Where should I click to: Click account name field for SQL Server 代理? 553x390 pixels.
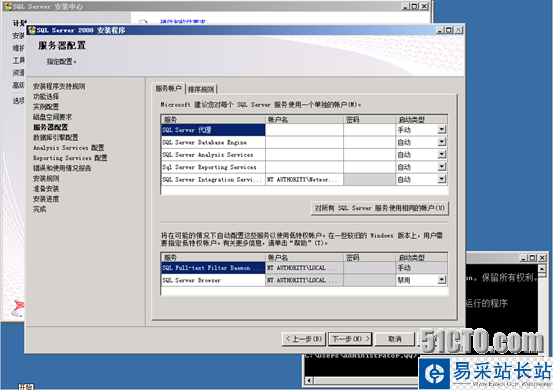(304, 130)
